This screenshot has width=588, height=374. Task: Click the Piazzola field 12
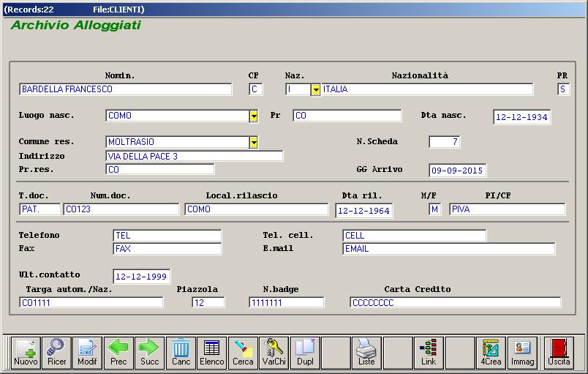click(208, 302)
